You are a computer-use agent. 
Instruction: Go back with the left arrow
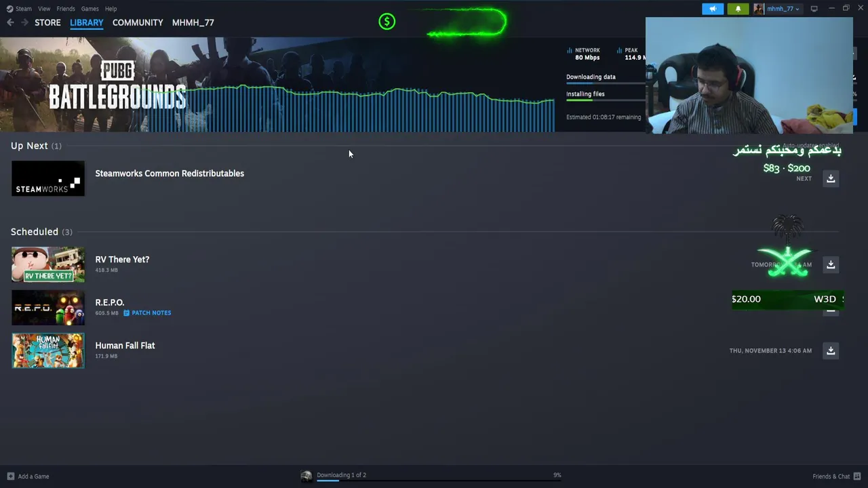pyautogui.click(x=10, y=22)
